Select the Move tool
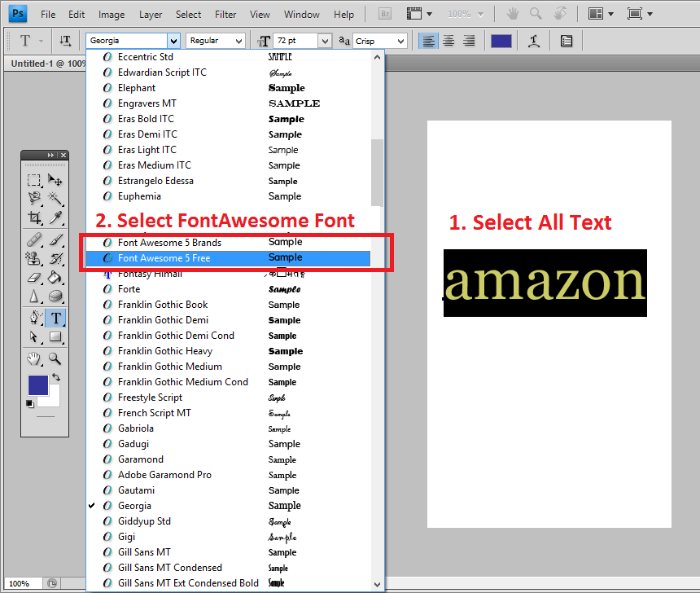 (55, 180)
